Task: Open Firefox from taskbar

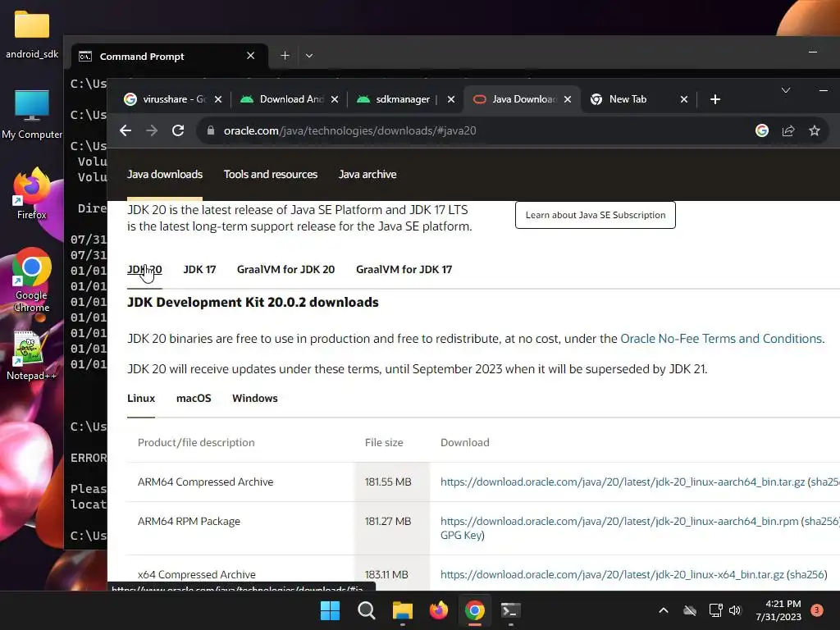Action: click(x=439, y=610)
